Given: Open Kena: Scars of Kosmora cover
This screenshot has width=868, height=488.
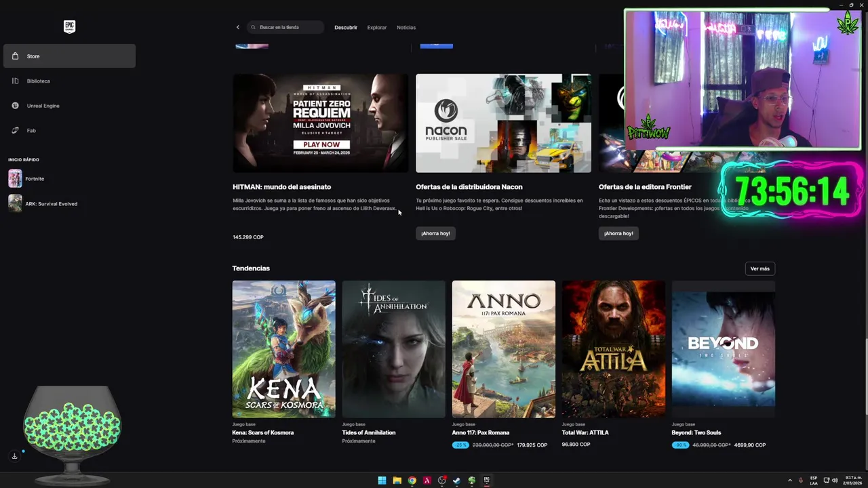Looking at the screenshot, I should 283,349.
